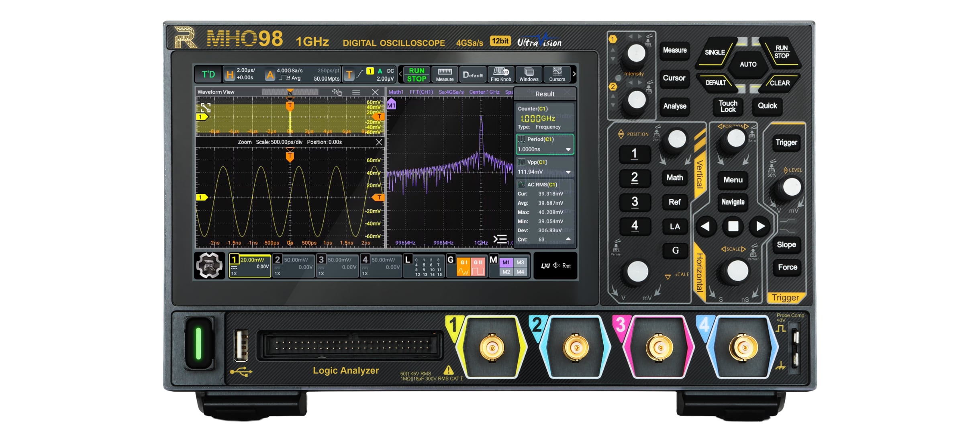Image resolution: width=980 pixels, height=442 pixels.
Task: Toggle on-screen channel 1 label (20.00mV/)
Action: [x=249, y=266]
